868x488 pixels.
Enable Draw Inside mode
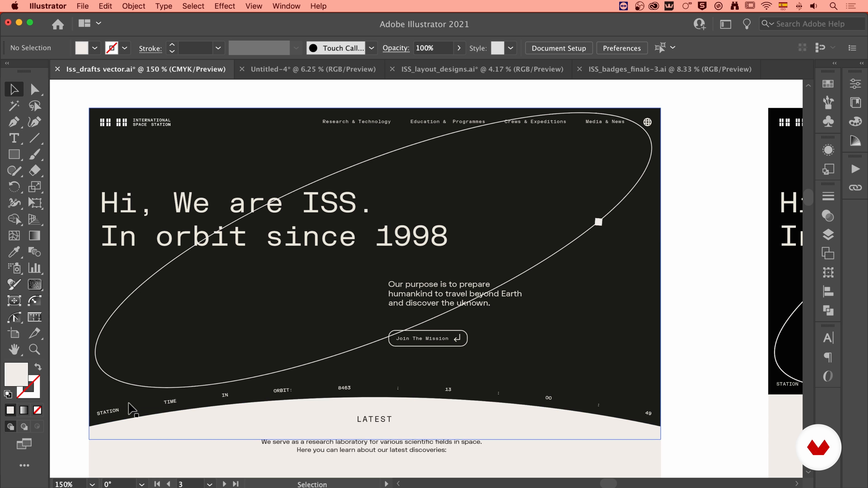point(37,427)
